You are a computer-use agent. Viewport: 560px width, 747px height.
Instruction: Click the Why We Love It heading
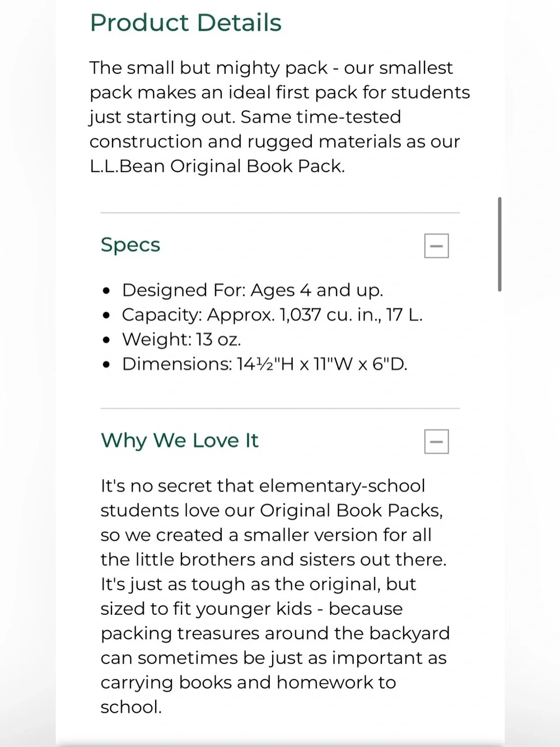[179, 440]
